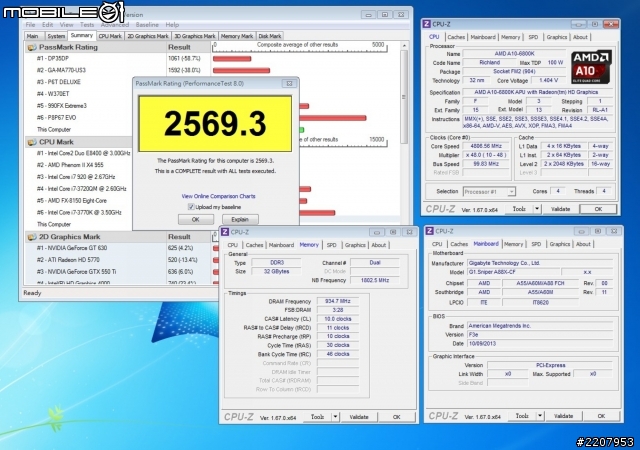This screenshot has width=640, height=450.
Task: Switch to the CPU Mark tab
Action: click(x=110, y=36)
